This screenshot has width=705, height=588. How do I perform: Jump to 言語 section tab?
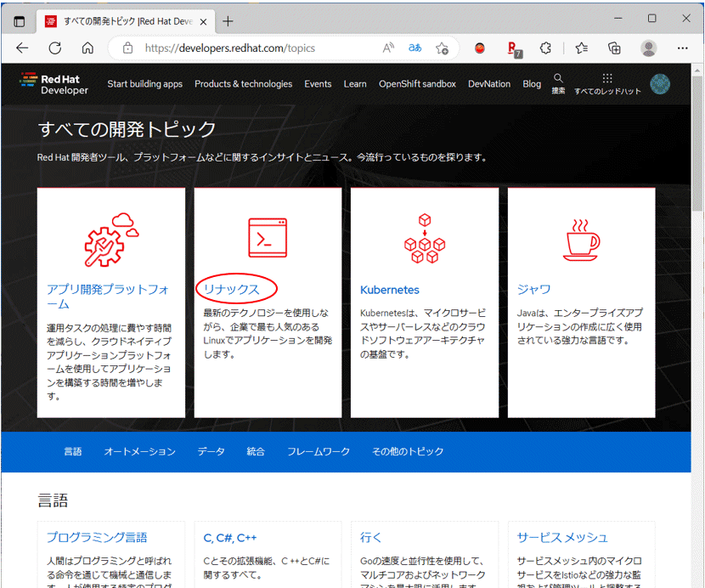pos(73,451)
